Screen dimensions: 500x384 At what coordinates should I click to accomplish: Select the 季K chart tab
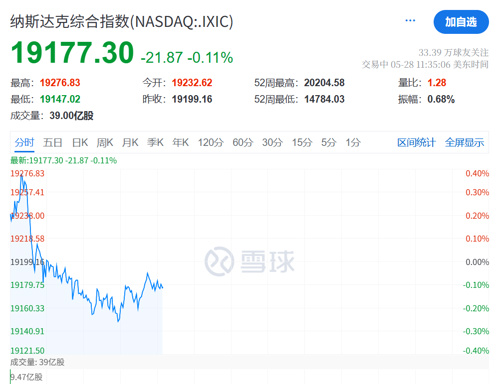pyautogui.click(x=155, y=143)
